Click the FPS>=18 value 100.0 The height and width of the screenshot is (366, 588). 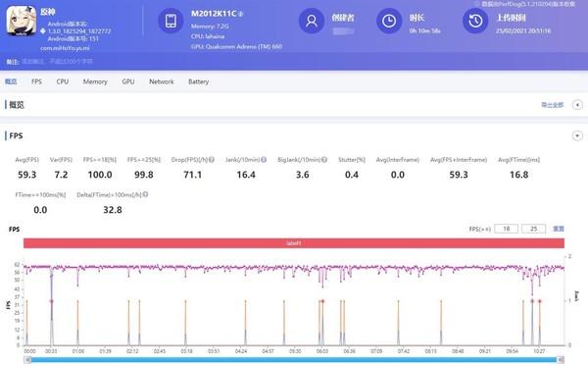point(100,175)
